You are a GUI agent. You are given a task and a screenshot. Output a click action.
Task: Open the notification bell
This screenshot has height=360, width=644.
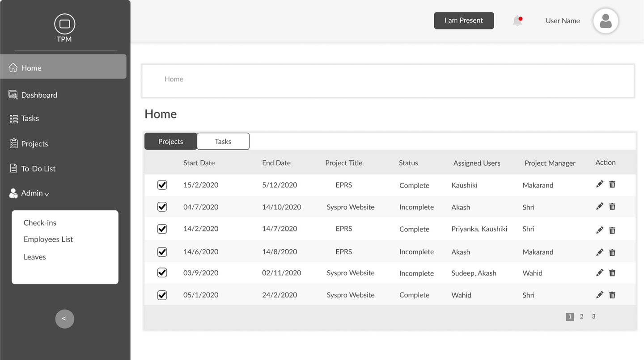point(517,21)
